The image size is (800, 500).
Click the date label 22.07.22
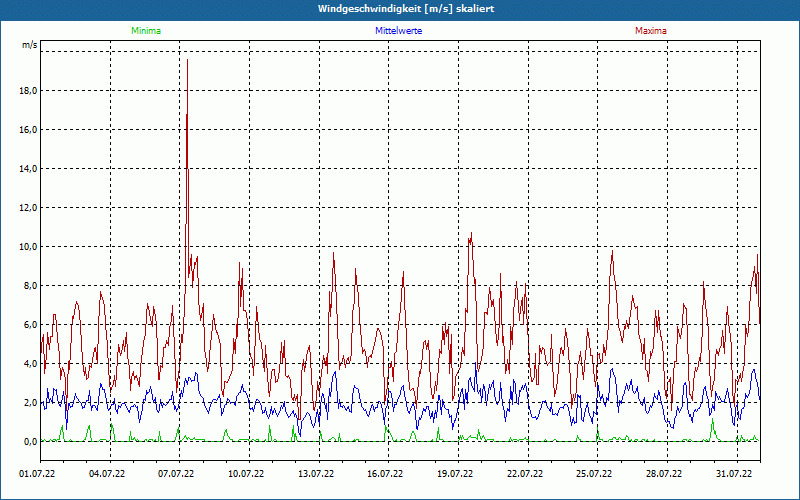(x=525, y=474)
